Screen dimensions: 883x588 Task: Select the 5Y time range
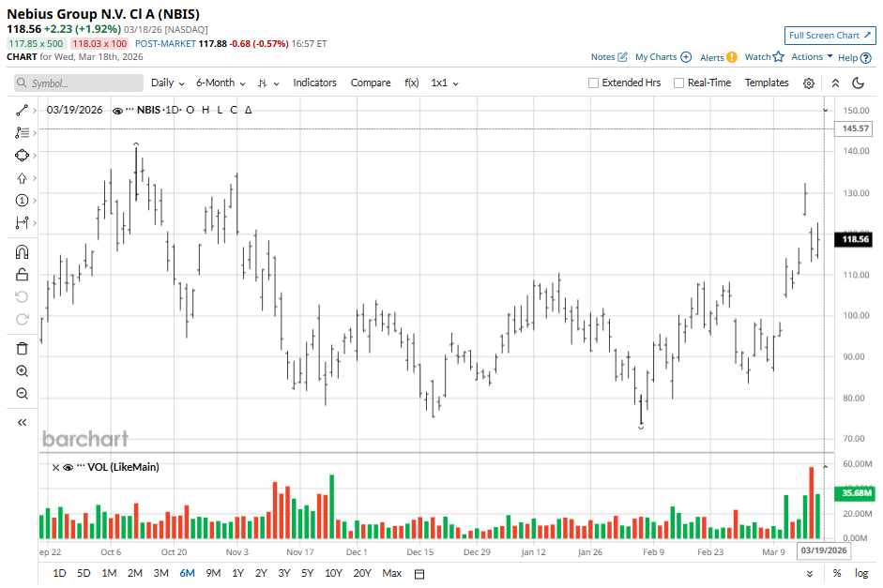[x=307, y=573]
